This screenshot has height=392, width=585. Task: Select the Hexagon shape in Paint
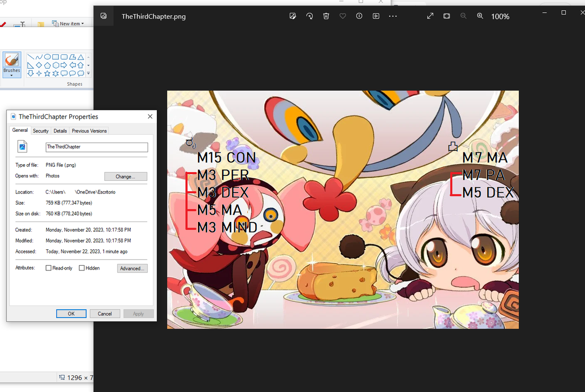click(x=55, y=65)
